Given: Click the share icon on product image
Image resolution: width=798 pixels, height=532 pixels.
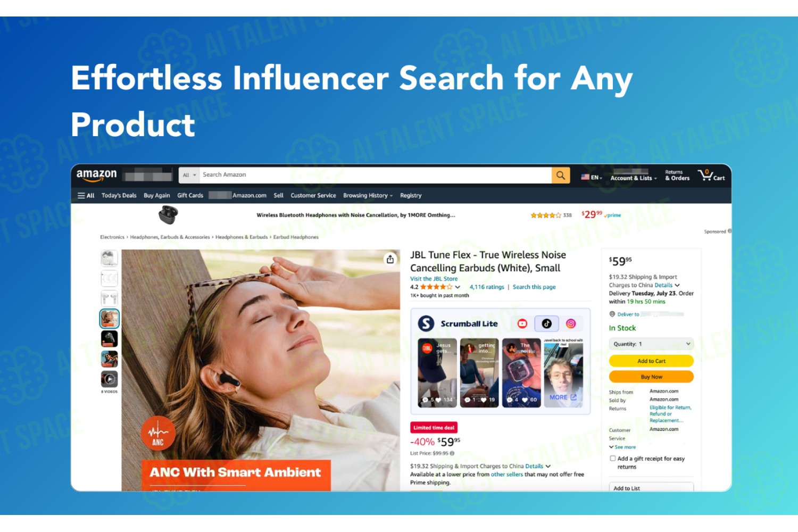Looking at the screenshot, I should (x=390, y=259).
